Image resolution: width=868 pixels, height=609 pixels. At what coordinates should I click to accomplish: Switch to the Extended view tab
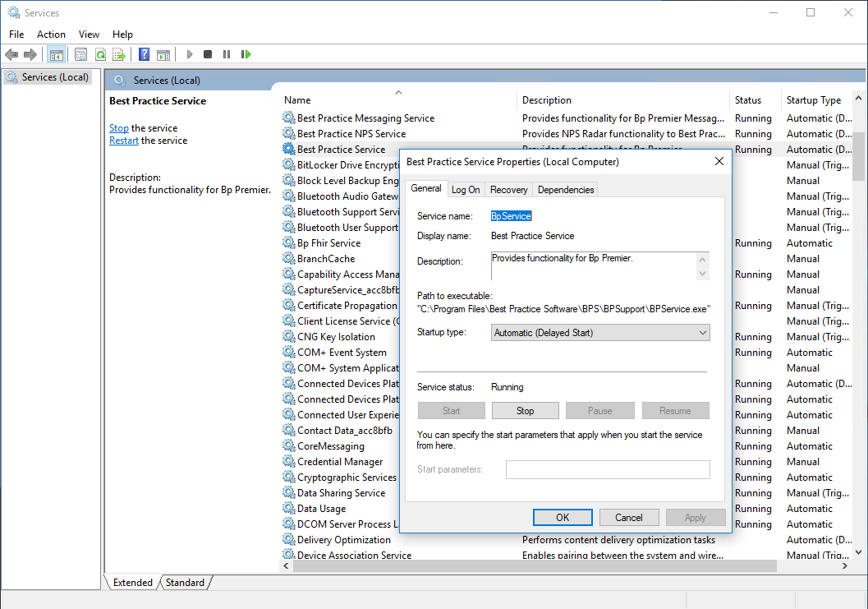(x=133, y=583)
